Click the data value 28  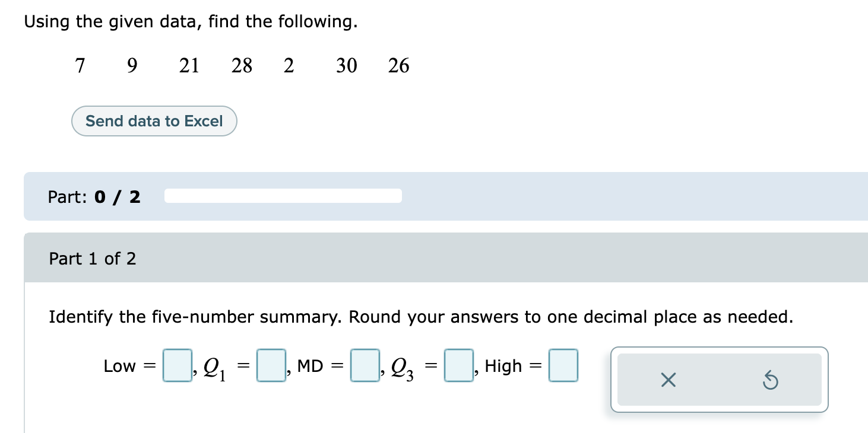242,65
